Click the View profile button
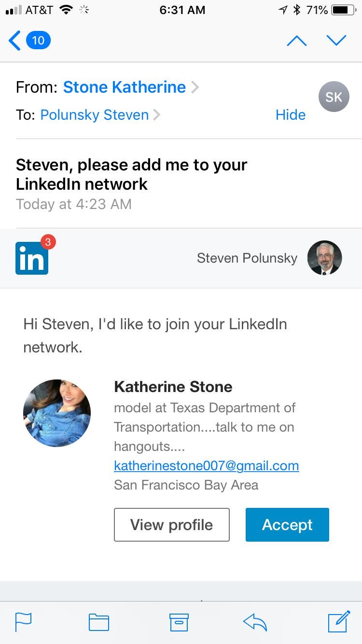Viewport: 362px width, 644px height. pos(171,525)
